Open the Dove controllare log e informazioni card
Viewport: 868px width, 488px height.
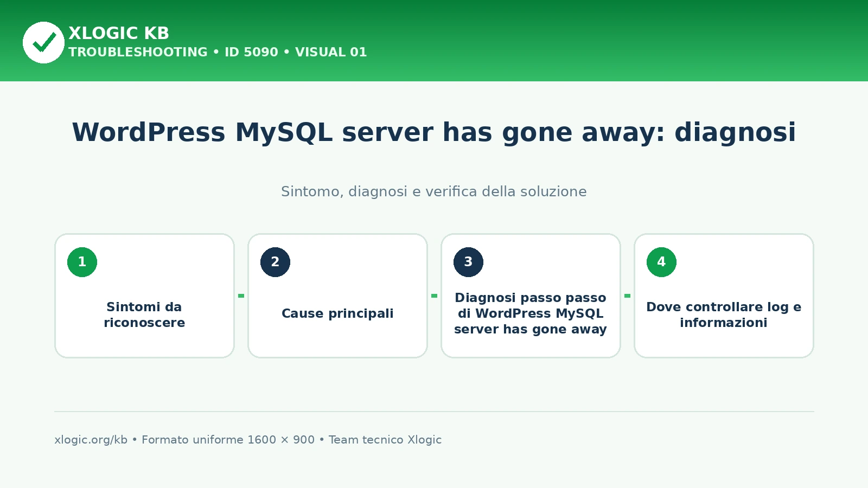724,296
